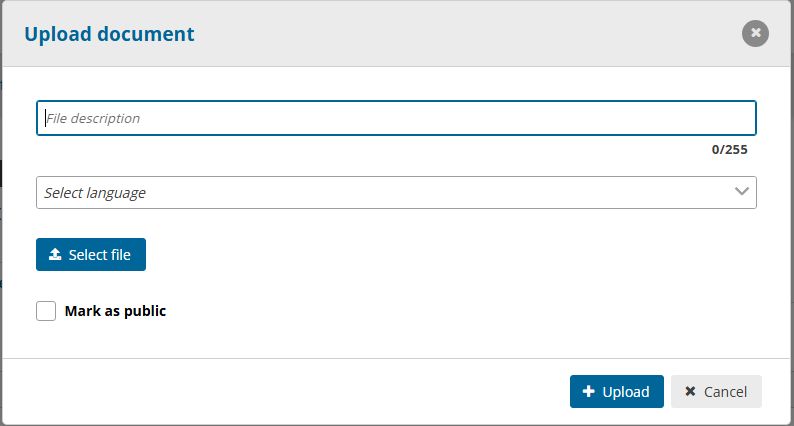Click the 'Mark as public' label text
794x426 pixels.
pos(115,311)
